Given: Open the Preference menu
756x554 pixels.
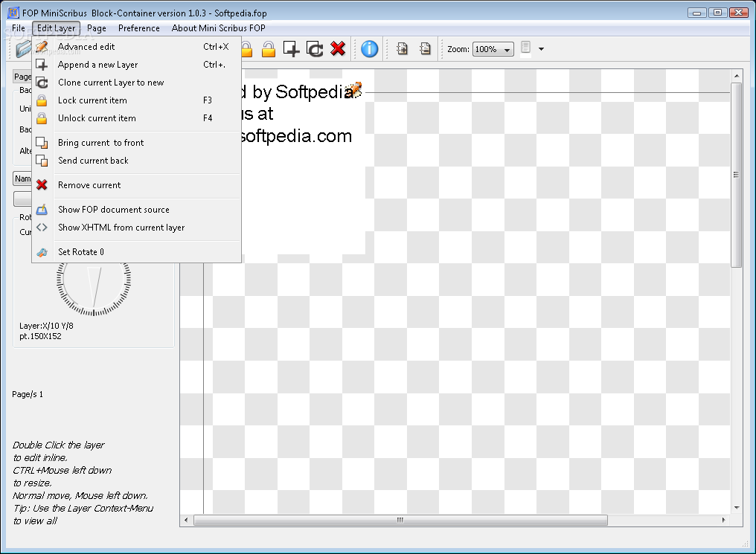Looking at the screenshot, I should (x=139, y=28).
